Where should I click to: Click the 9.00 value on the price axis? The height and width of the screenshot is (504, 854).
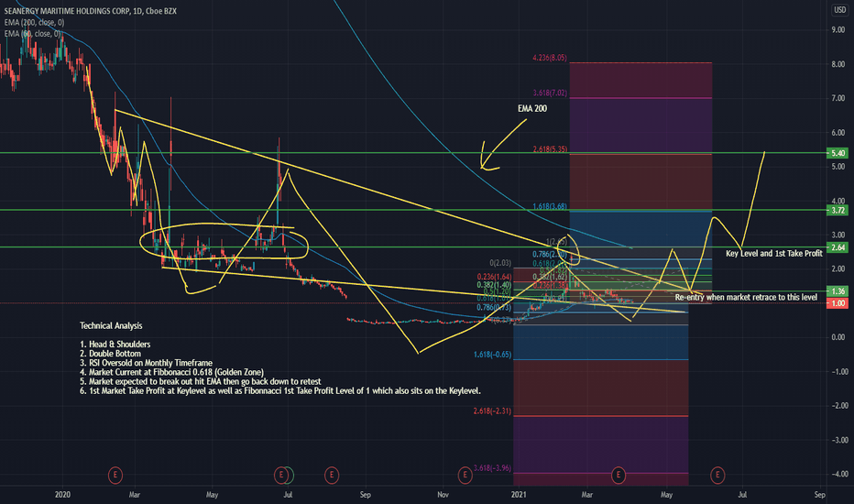click(838, 30)
